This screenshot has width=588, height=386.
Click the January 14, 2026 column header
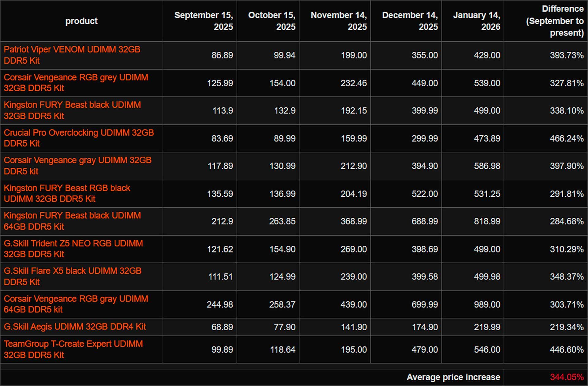(x=476, y=21)
